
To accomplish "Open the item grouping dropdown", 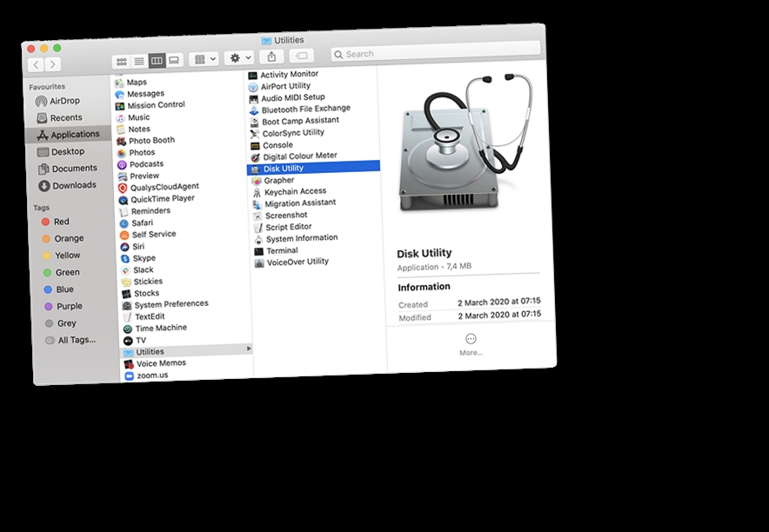I will (203, 59).
